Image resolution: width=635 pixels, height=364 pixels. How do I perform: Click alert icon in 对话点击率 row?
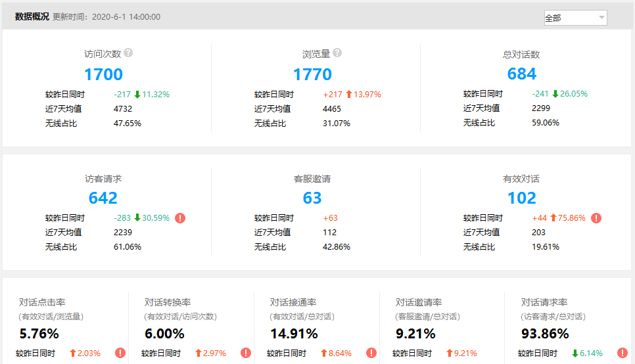120,353
